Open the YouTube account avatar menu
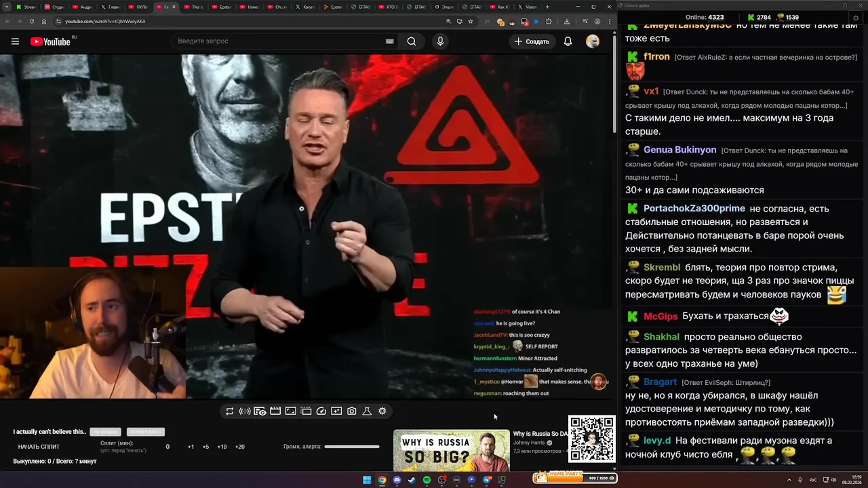This screenshot has width=868, height=488. point(593,41)
